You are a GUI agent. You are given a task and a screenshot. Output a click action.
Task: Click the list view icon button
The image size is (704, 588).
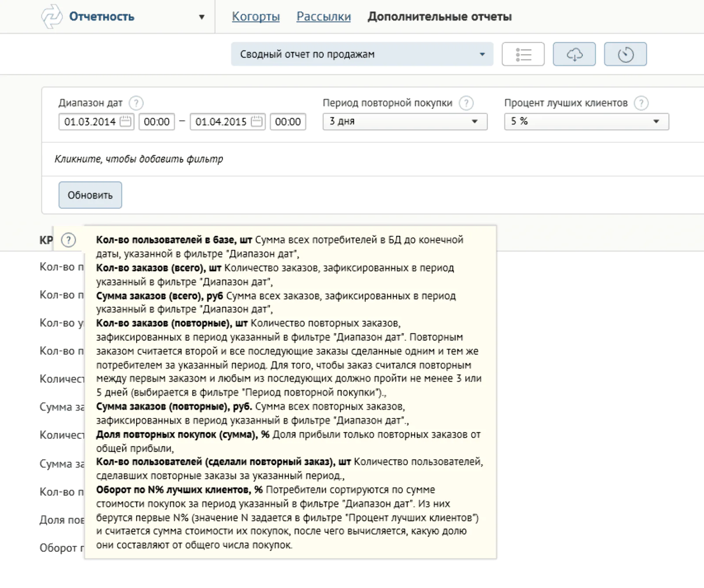(x=523, y=54)
